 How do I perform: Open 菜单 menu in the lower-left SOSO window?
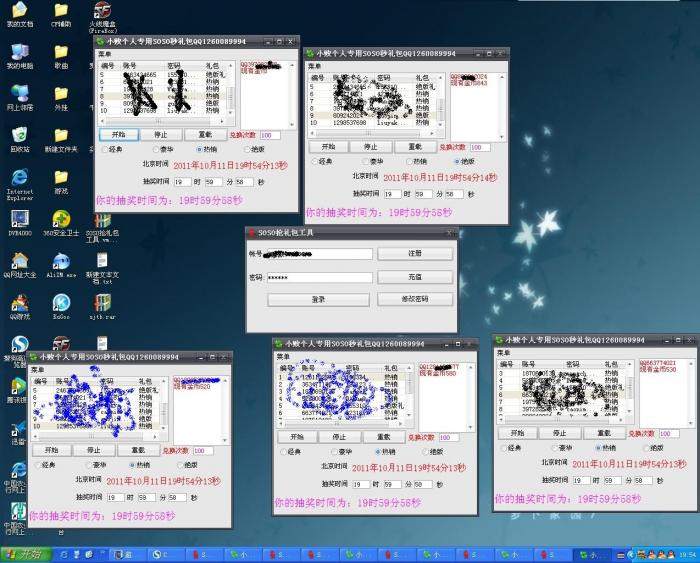click(x=38, y=370)
